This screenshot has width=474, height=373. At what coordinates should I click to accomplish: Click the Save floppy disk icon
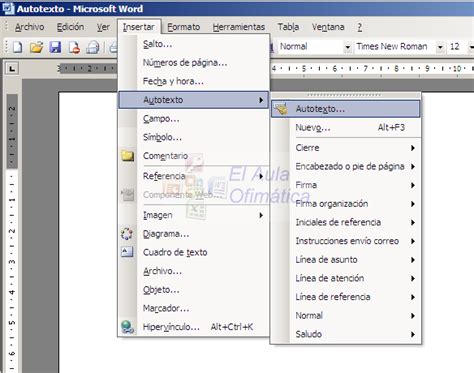55,47
